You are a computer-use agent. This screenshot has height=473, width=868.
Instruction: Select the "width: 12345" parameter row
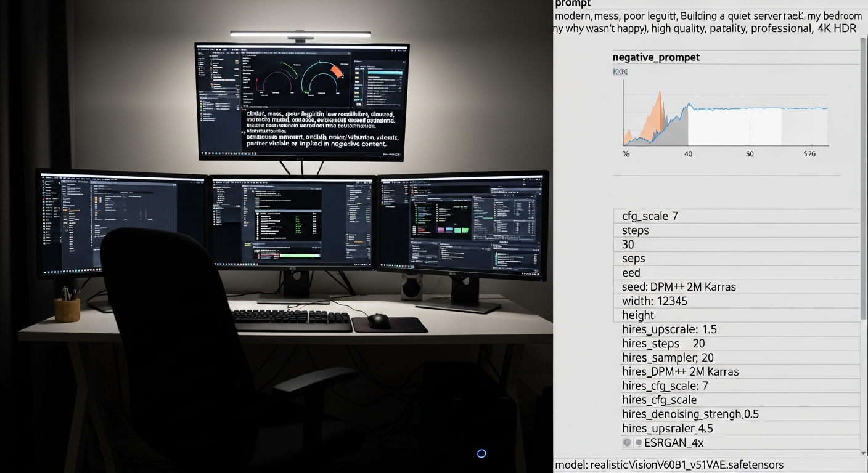(x=654, y=301)
